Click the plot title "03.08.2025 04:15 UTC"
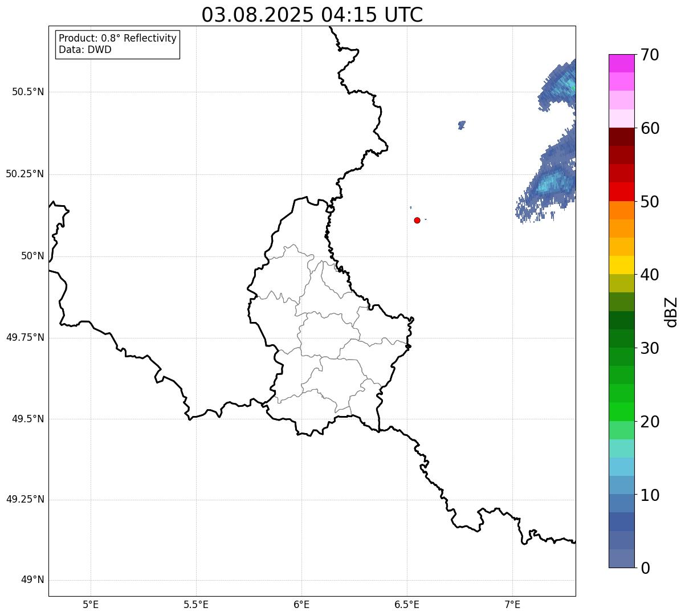Screen dimensions: 685x616 pyautogui.click(x=312, y=15)
